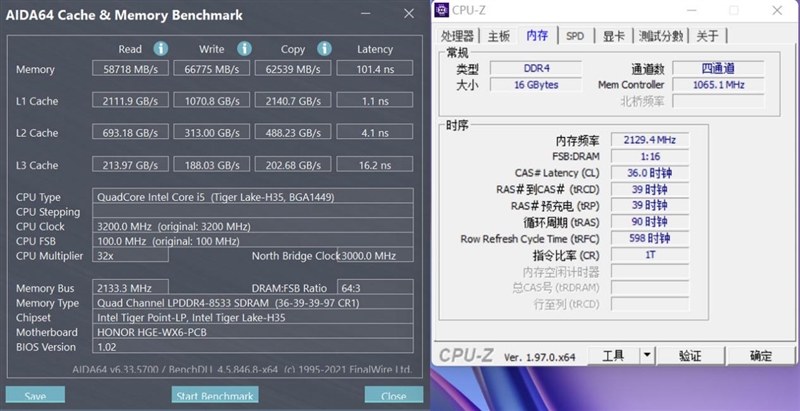This screenshot has width=800, height=411.
Task: Click the 16 GBytes size value
Action: point(536,84)
